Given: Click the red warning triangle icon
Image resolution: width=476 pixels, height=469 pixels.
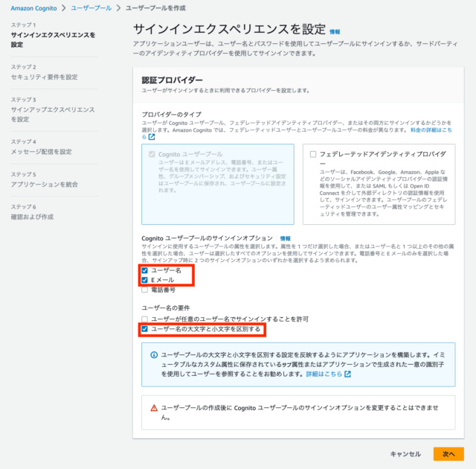Looking at the screenshot, I should click(154, 408).
